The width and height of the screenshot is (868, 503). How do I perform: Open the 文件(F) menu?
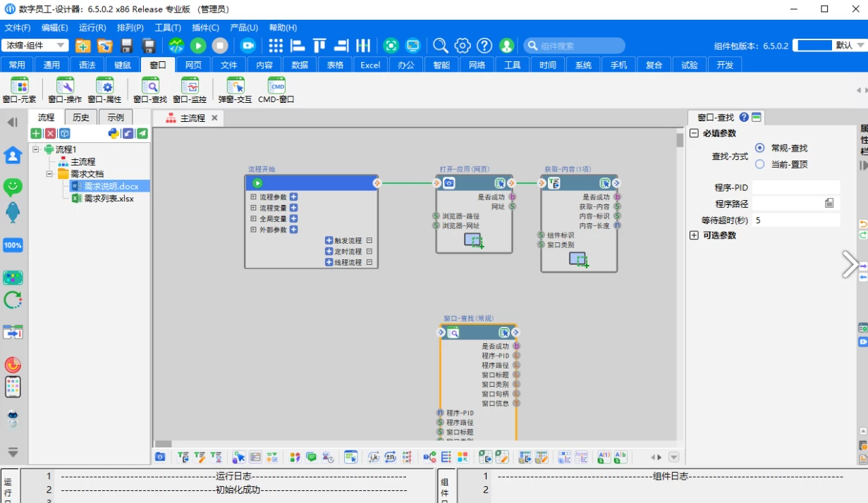(18, 27)
